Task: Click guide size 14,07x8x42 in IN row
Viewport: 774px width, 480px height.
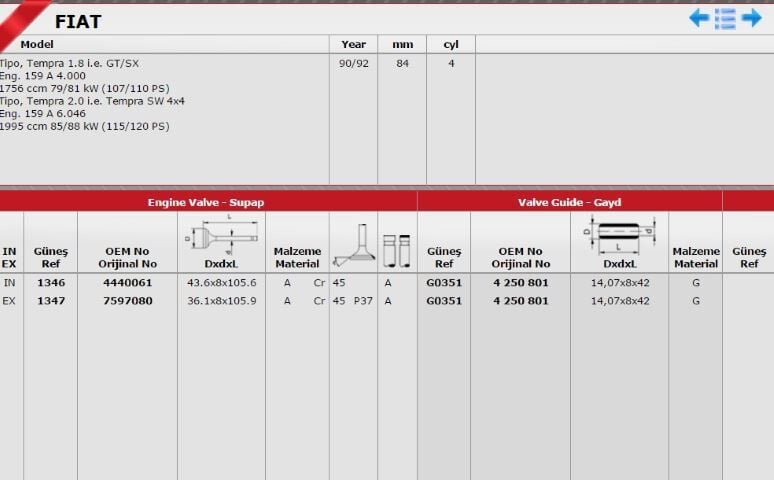Action: coord(620,283)
